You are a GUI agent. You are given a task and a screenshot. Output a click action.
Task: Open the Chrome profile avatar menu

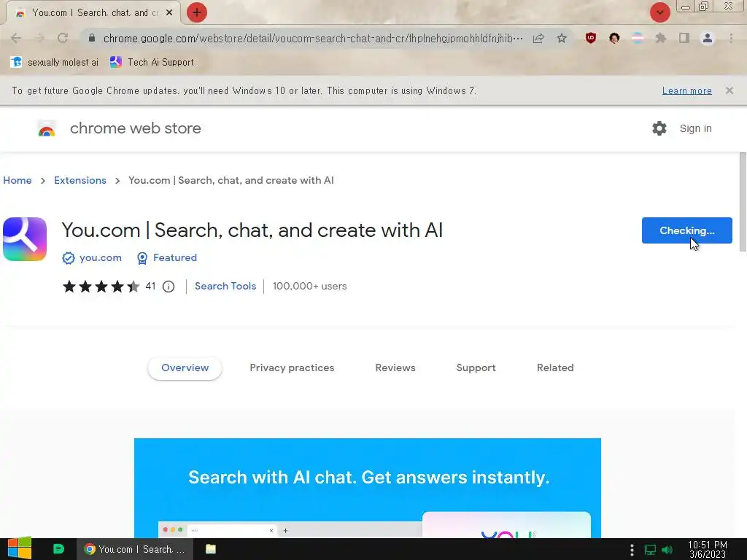coord(708,38)
